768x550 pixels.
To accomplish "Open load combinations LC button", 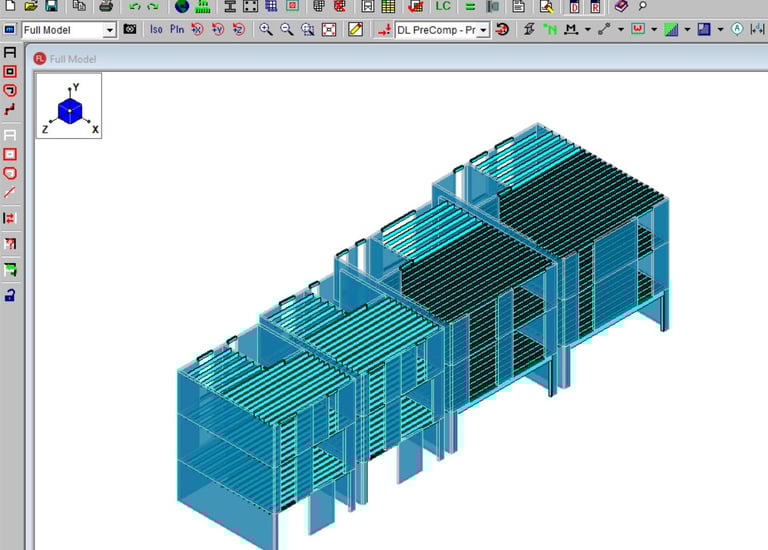I will click(443, 6).
